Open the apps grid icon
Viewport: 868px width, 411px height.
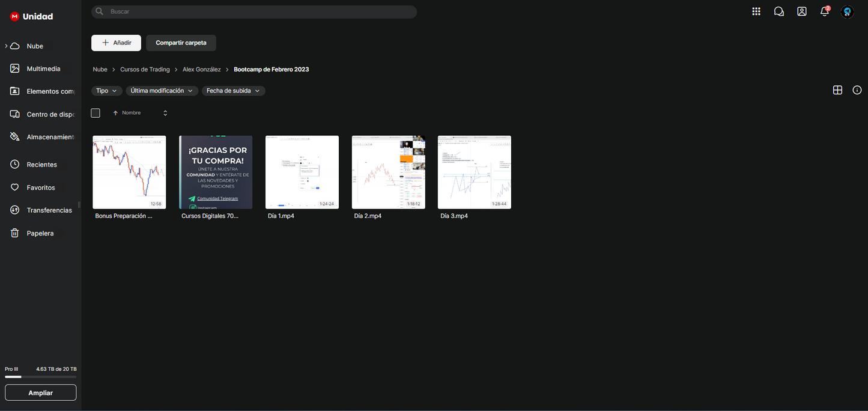tap(756, 11)
